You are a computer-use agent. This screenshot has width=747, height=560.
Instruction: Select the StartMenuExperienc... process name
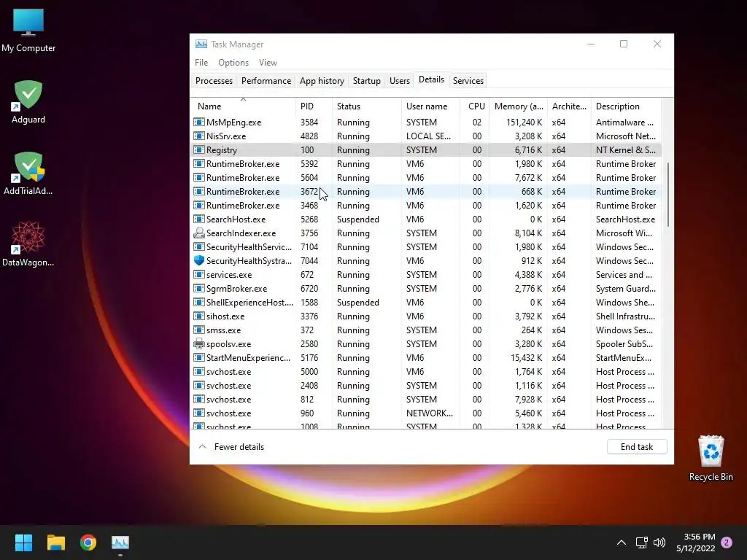[248, 357]
